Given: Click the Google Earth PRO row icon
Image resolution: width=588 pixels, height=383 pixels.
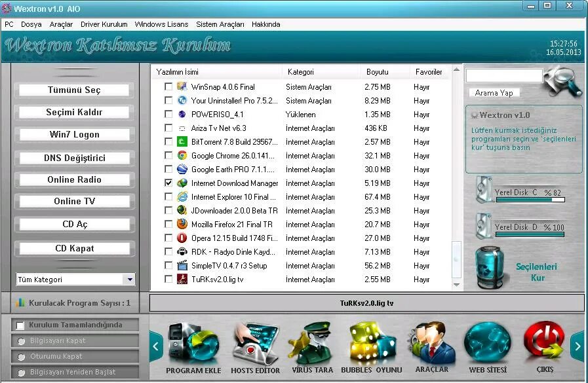Looking at the screenshot, I should (182, 169).
